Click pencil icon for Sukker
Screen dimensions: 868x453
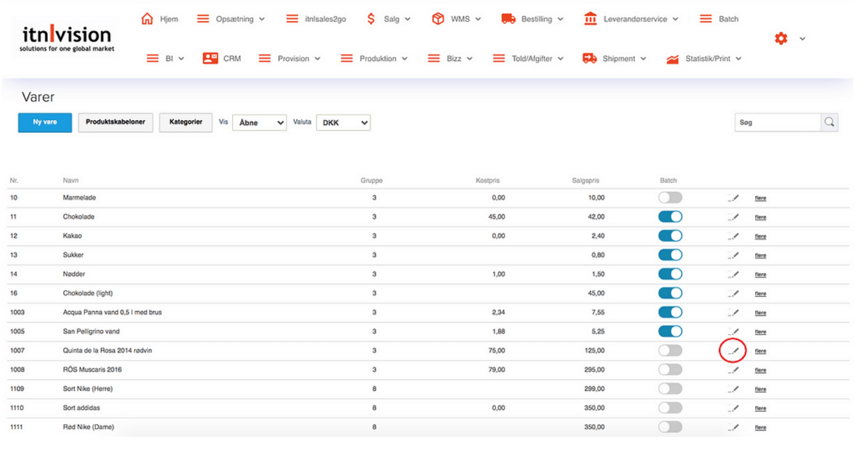point(733,255)
